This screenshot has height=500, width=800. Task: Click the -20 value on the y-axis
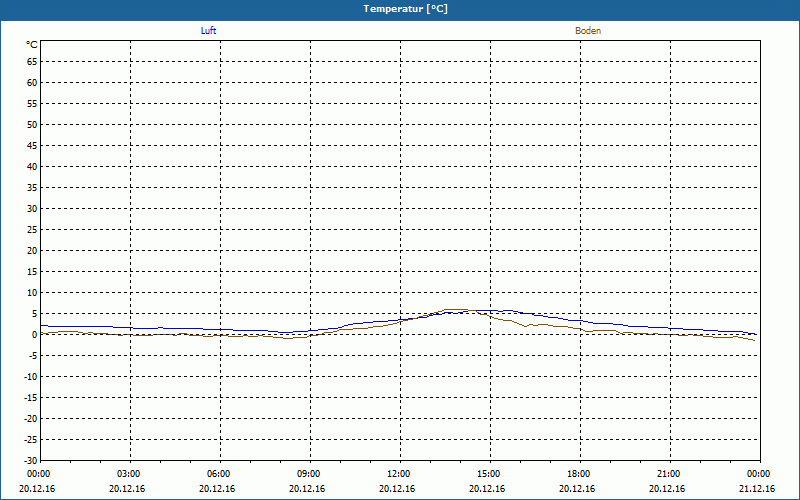31,419
